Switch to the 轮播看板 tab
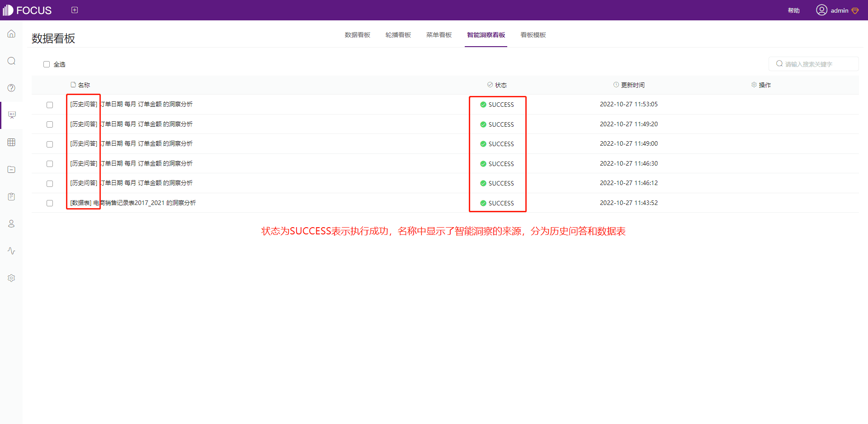The width and height of the screenshot is (868, 424). [398, 35]
